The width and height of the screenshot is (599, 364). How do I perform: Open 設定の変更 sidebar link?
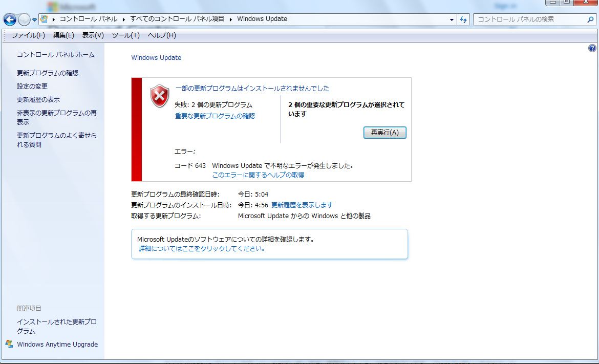32,87
